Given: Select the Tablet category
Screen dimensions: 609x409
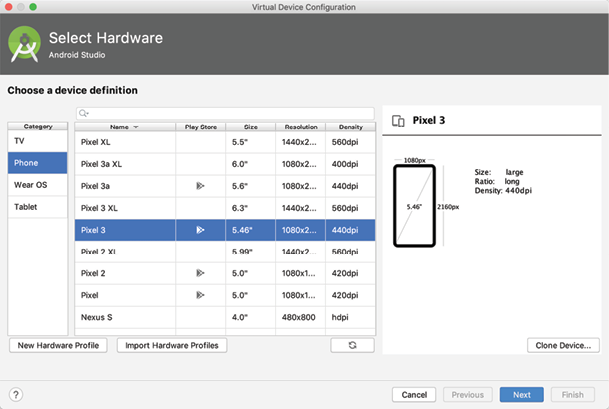Looking at the screenshot, I should coord(38,207).
